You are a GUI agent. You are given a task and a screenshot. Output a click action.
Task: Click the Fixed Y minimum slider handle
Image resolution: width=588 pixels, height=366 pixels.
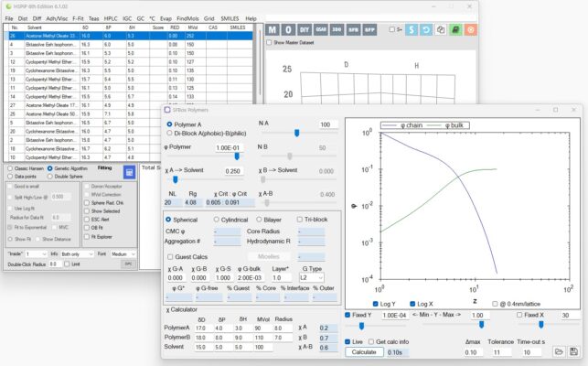point(361,326)
